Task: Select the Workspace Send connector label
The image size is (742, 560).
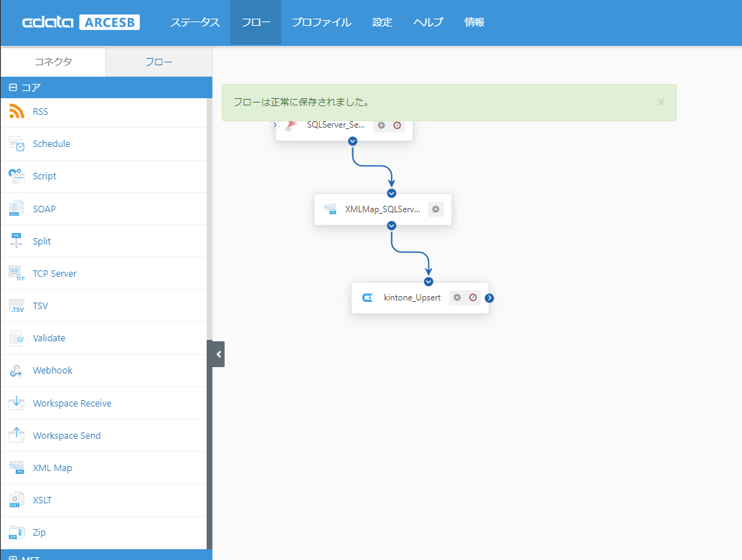Action: point(67,436)
